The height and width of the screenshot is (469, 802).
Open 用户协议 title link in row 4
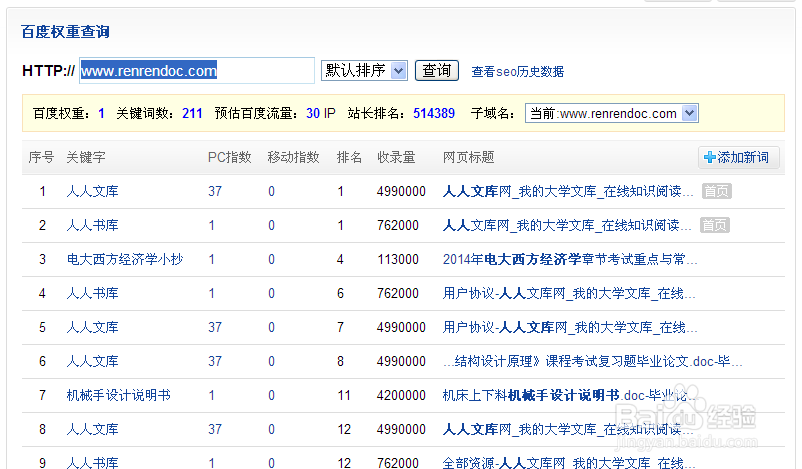pyautogui.click(x=569, y=293)
